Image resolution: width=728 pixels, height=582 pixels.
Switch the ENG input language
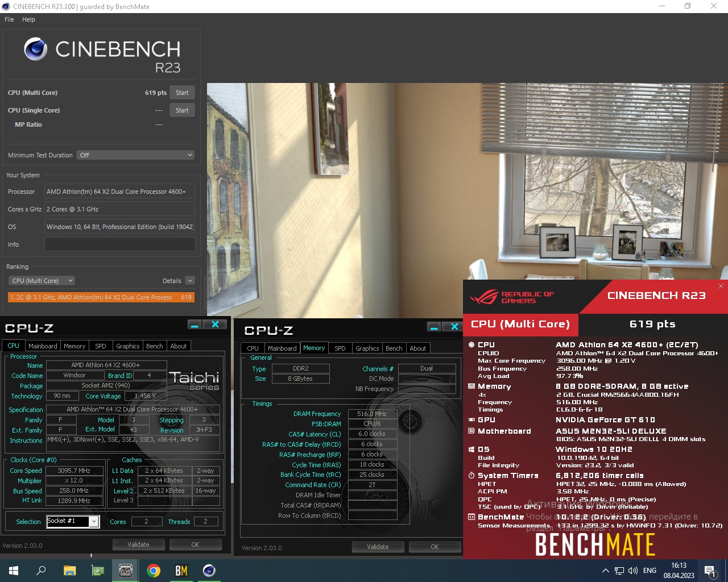[x=650, y=571]
